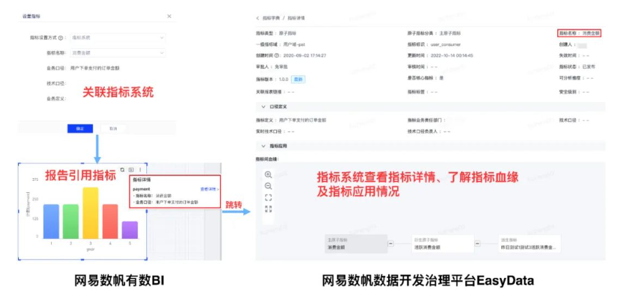Close the 设置指标 dialog with the X
Screen dimensions: 644x306
point(169,16)
